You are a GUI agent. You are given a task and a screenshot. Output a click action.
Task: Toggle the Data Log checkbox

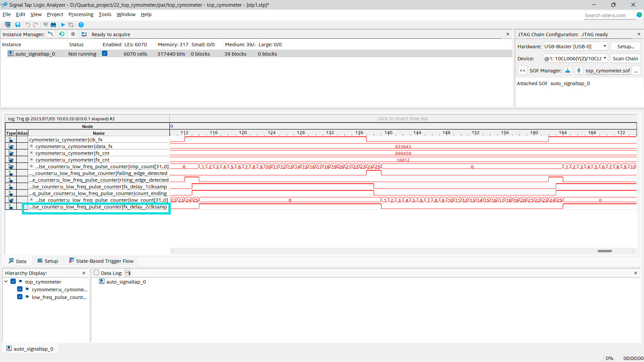[x=96, y=273]
